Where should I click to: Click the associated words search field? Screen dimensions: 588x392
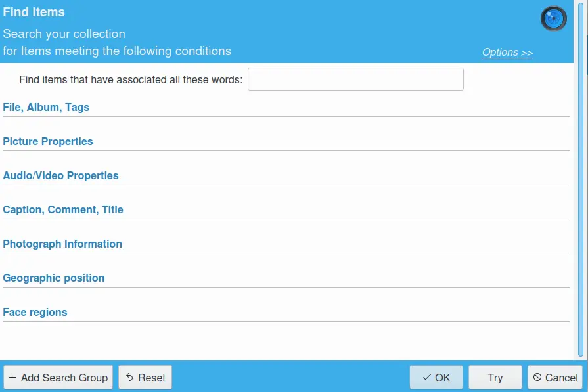click(355, 79)
